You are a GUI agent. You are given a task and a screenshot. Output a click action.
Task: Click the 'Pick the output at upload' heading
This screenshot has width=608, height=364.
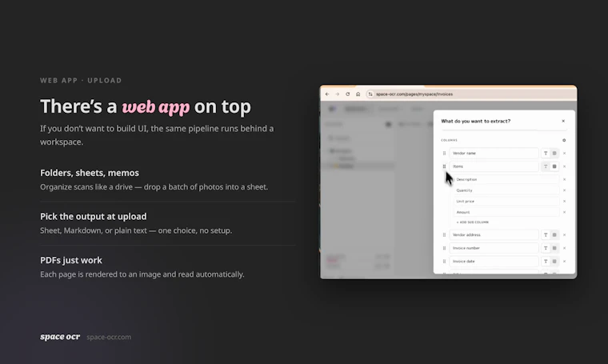point(94,216)
